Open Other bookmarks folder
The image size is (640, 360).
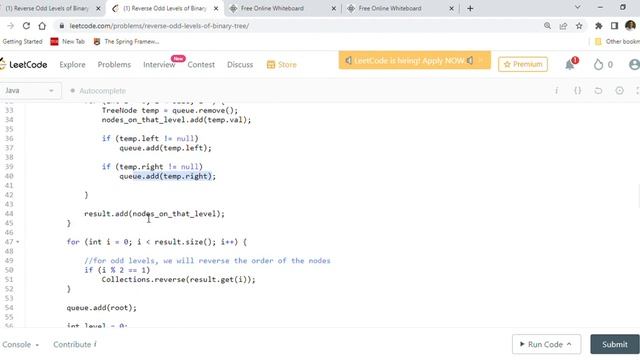[617, 42]
